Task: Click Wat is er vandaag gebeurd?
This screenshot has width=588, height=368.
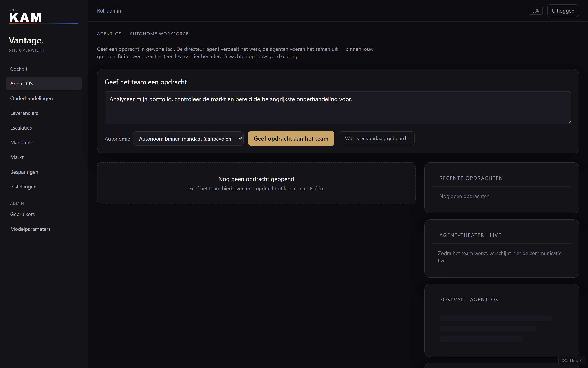Action: click(376, 139)
